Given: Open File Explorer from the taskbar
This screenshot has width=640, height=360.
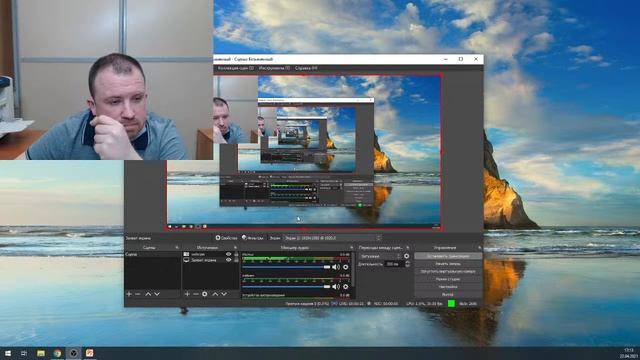Looking at the screenshot, I should pos(41,353).
